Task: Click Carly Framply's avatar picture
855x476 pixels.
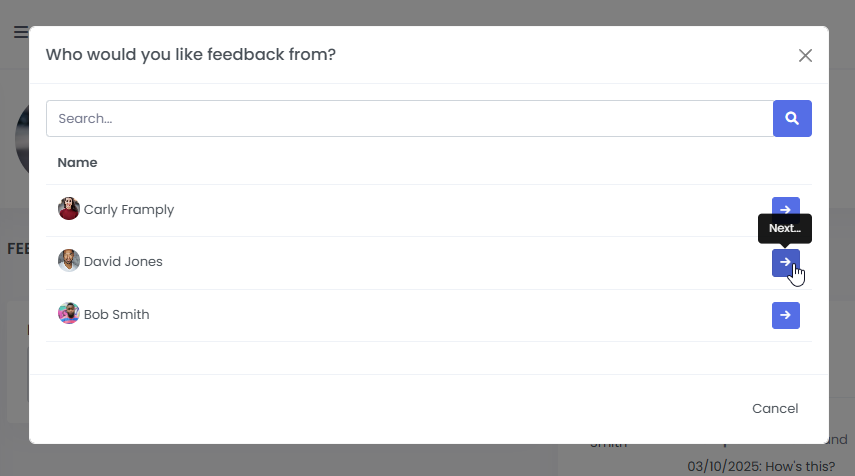Action: [69, 209]
